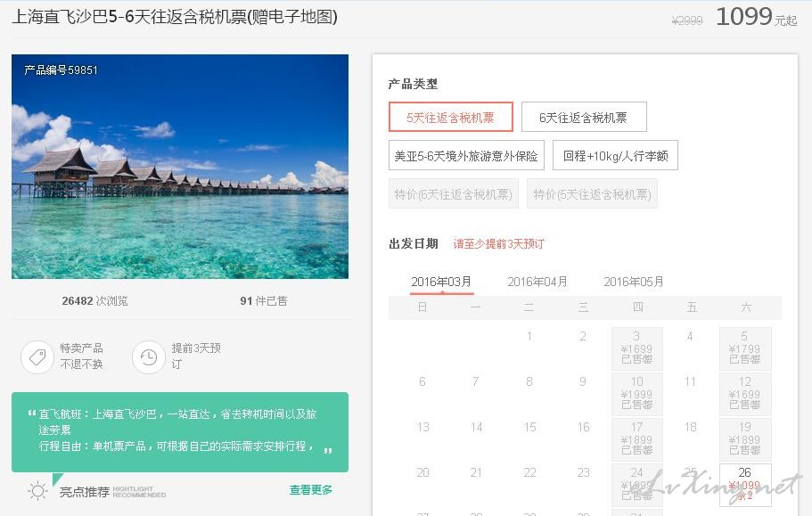Select the 6天往返含税机票 product type

pos(584,117)
